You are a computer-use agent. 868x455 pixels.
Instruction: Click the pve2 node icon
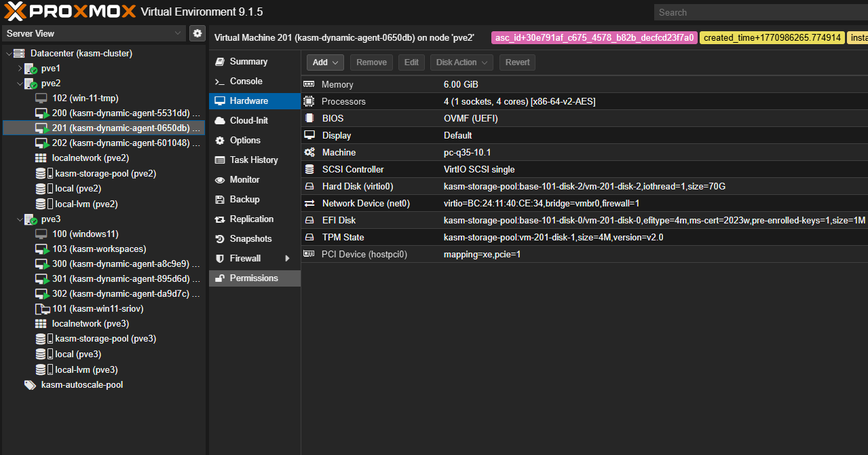[31, 84]
